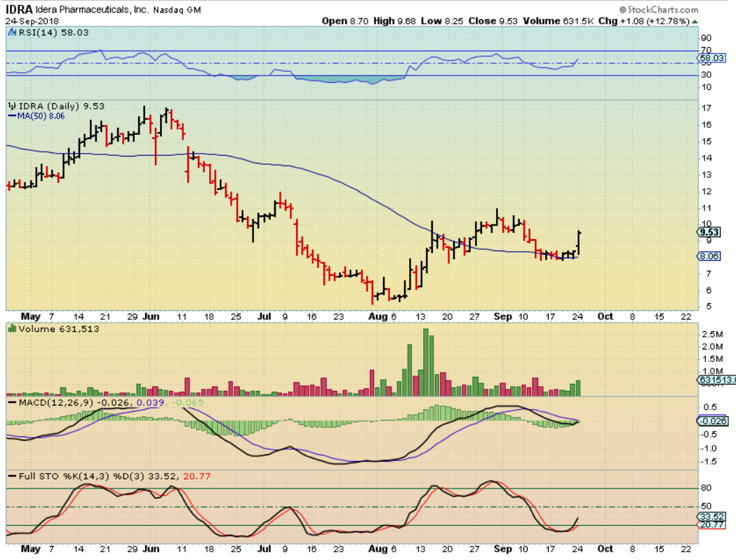Viewport: 736px width, 560px height.
Task: Click the Volume 631.5K header value
Action: point(558,21)
